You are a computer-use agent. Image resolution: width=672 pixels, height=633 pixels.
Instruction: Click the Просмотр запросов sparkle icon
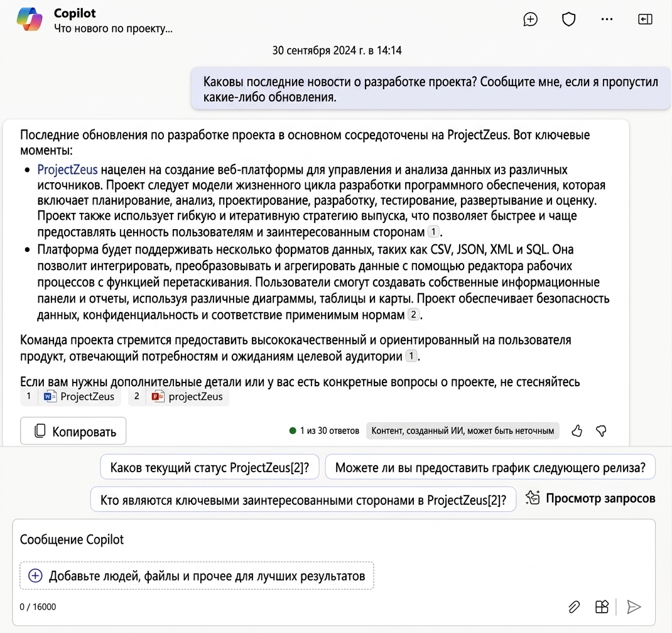point(533,497)
